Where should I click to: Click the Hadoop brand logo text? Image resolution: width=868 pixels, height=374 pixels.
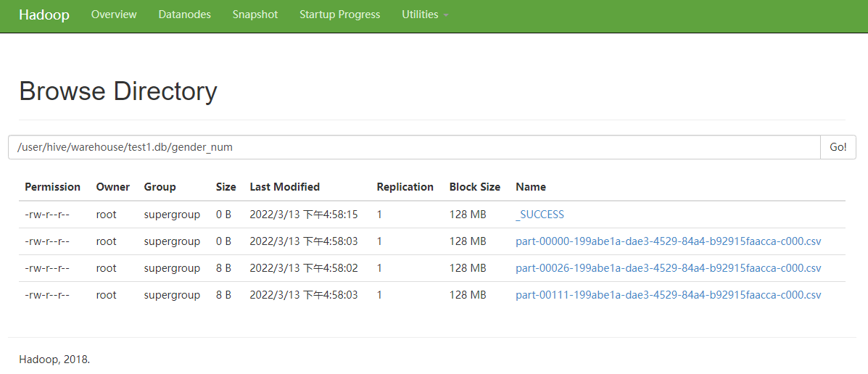point(44,15)
